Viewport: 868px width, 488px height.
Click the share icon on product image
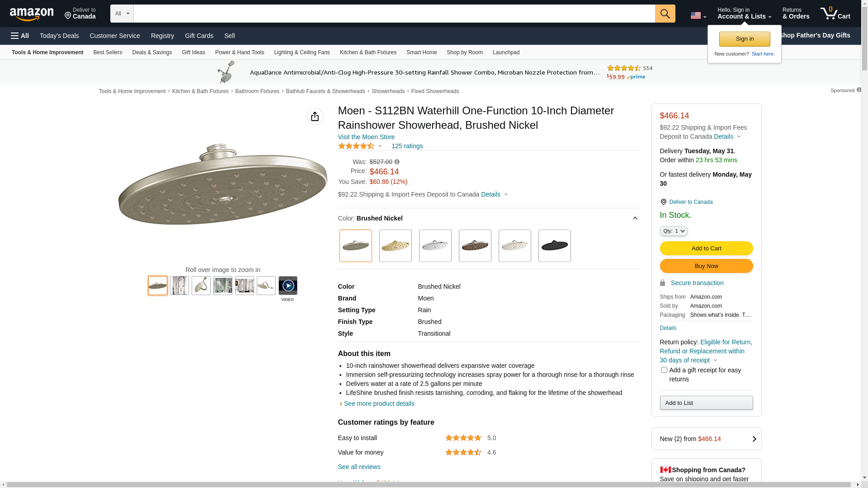coord(315,117)
